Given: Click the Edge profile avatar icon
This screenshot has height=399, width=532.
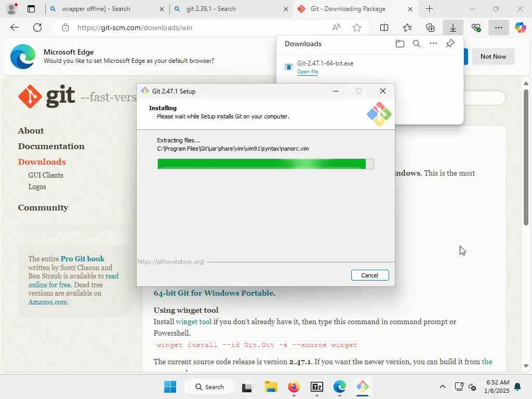Looking at the screenshot, I should [12, 8].
